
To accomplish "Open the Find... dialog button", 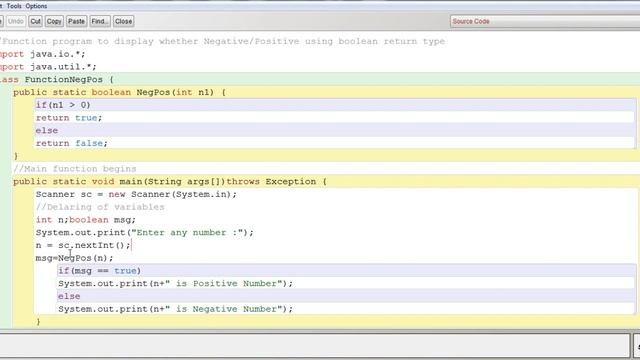I will pos(100,21).
